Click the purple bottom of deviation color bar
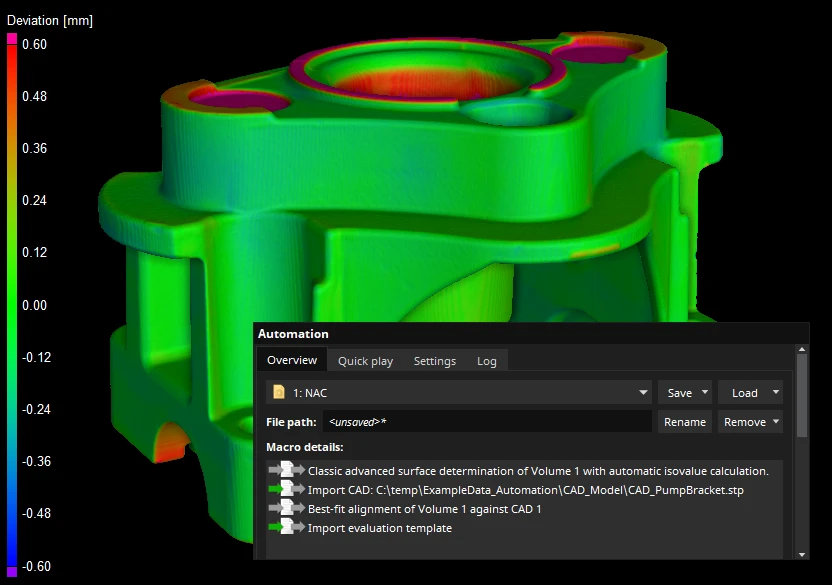The image size is (832, 585). (x=12, y=571)
